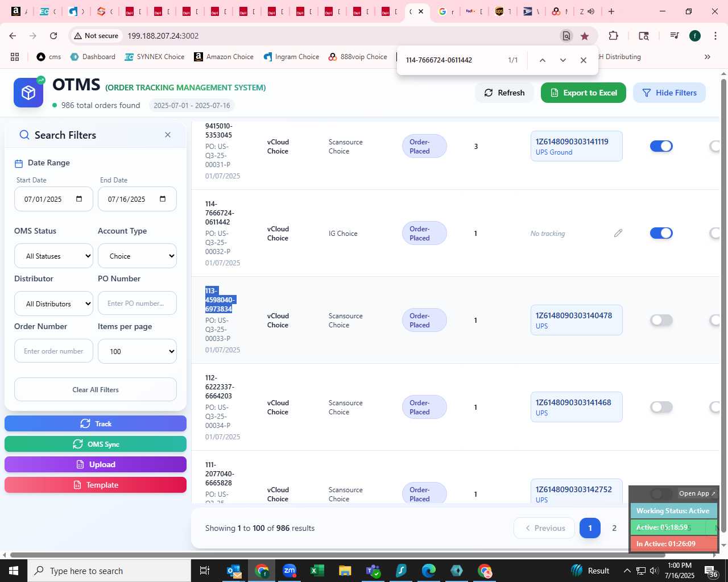Click Export to Excel button
Viewport: 728px width, 582px height.
point(584,93)
